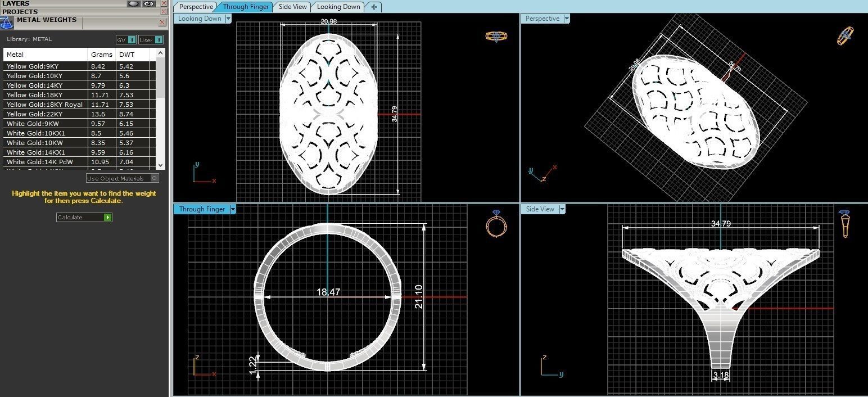Image resolution: width=868 pixels, height=397 pixels.
Task: Switch to the Through Finger tab
Action: click(245, 7)
